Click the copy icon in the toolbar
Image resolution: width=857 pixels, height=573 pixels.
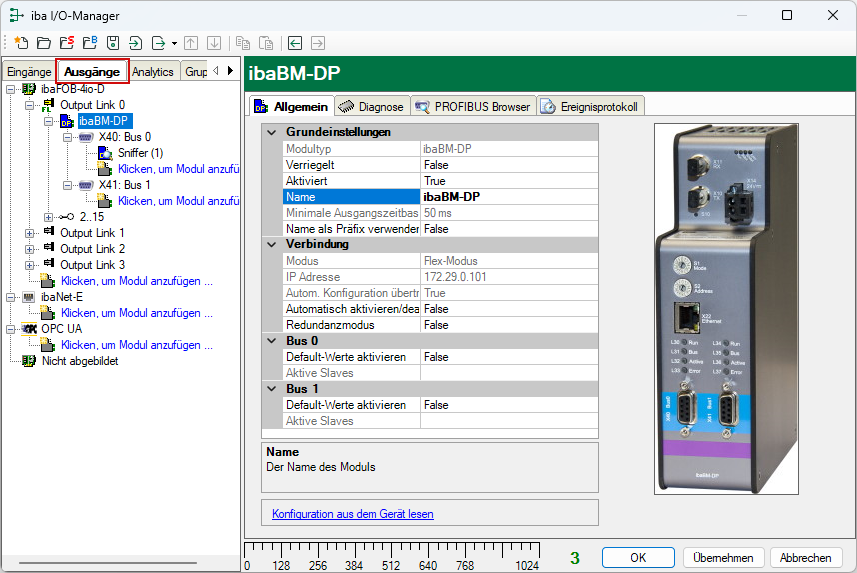pos(242,43)
